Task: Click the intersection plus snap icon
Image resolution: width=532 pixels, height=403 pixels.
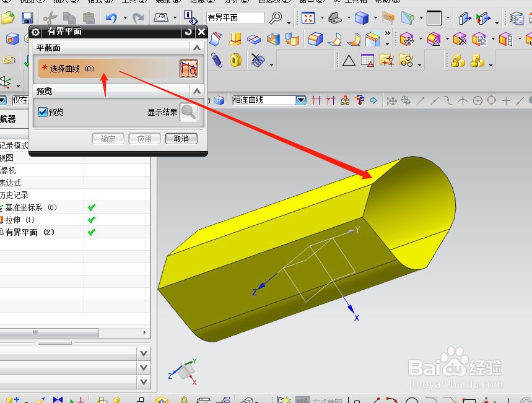Action: pyautogui.click(x=506, y=100)
